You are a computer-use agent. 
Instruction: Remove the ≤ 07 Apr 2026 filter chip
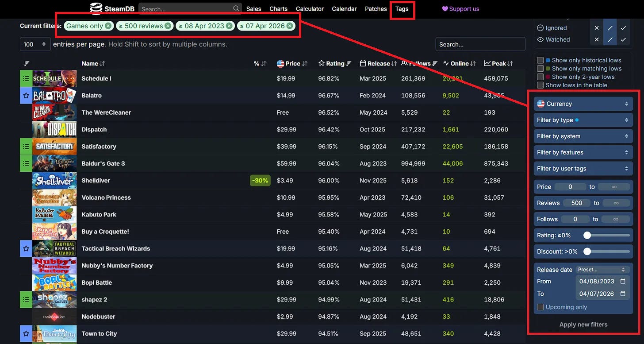point(289,26)
